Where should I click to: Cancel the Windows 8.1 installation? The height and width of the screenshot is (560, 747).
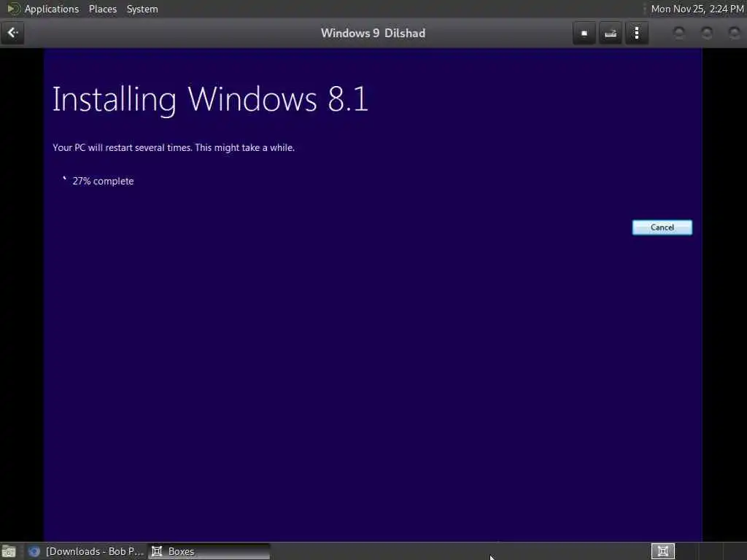(x=662, y=227)
